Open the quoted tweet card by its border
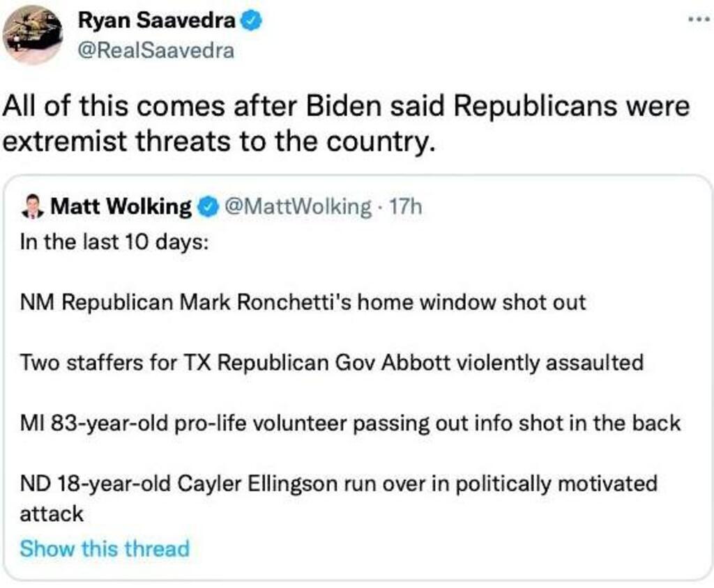 [708, 376]
